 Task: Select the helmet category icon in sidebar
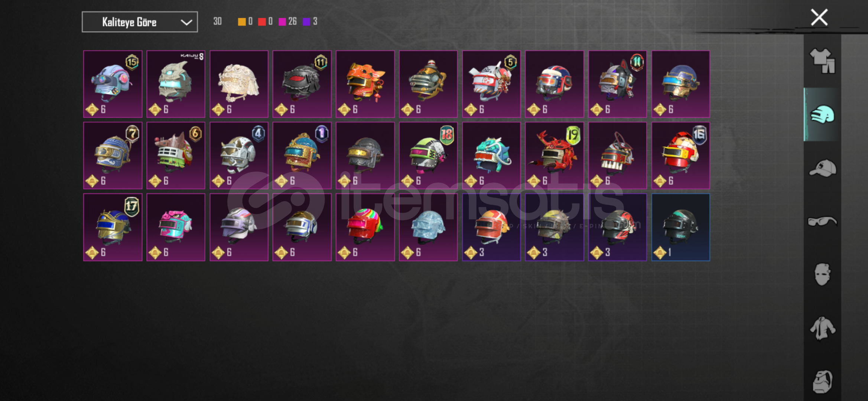[x=822, y=114]
